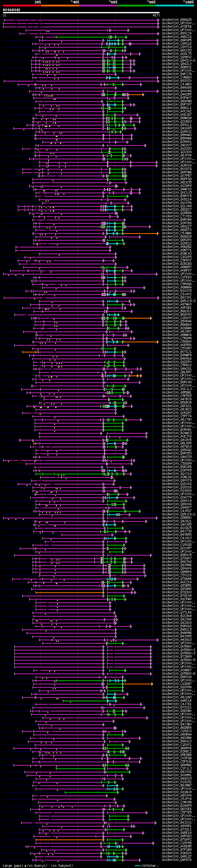Select the UniRef100_Q05860-3 label
Screen dimensions: 197x868
(x=179, y=653)
